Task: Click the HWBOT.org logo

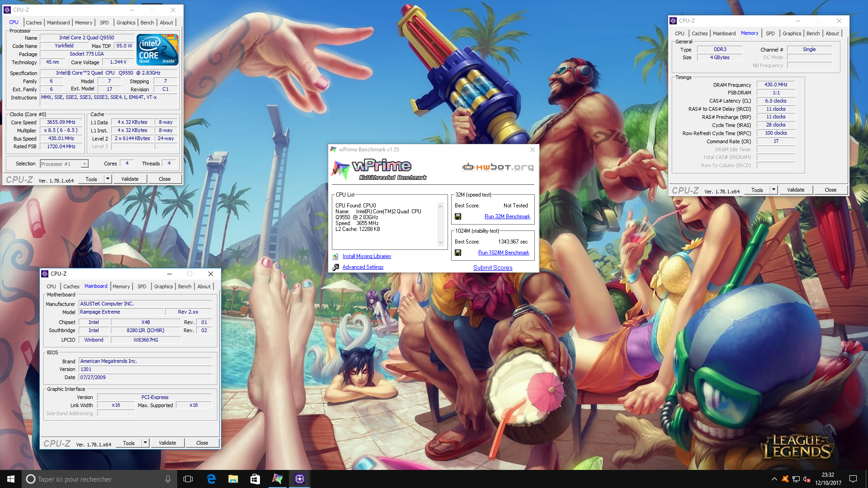Action: click(x=498, y=167)
